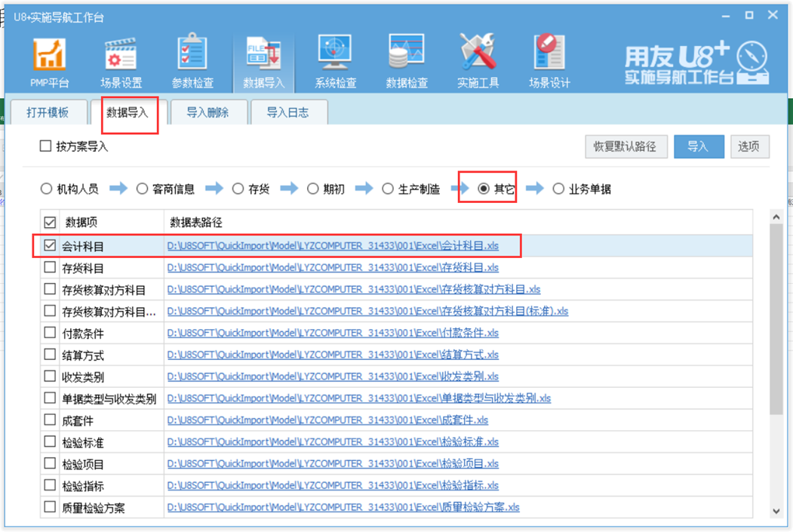Open the 单据类型与收发类别.xls path link
Viewport: 793px width, 532px height.
pyautogui.click(x=358, y=398)
